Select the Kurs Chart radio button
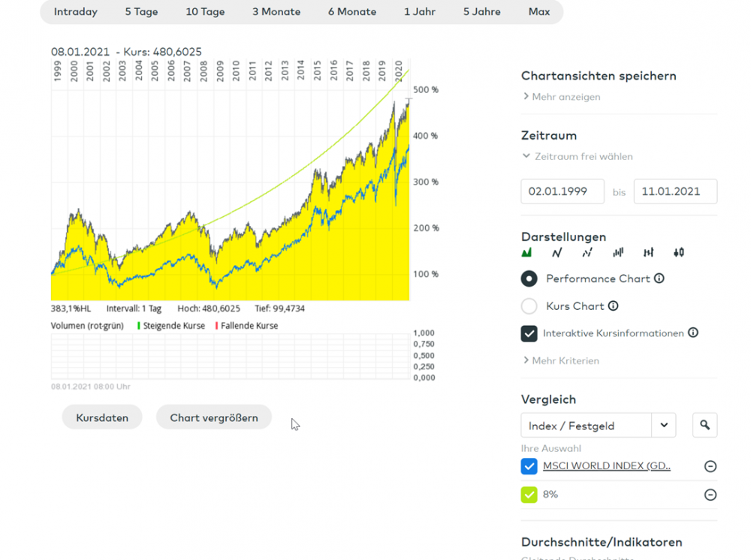Viewport: 751px width, 560px height. 529,306
